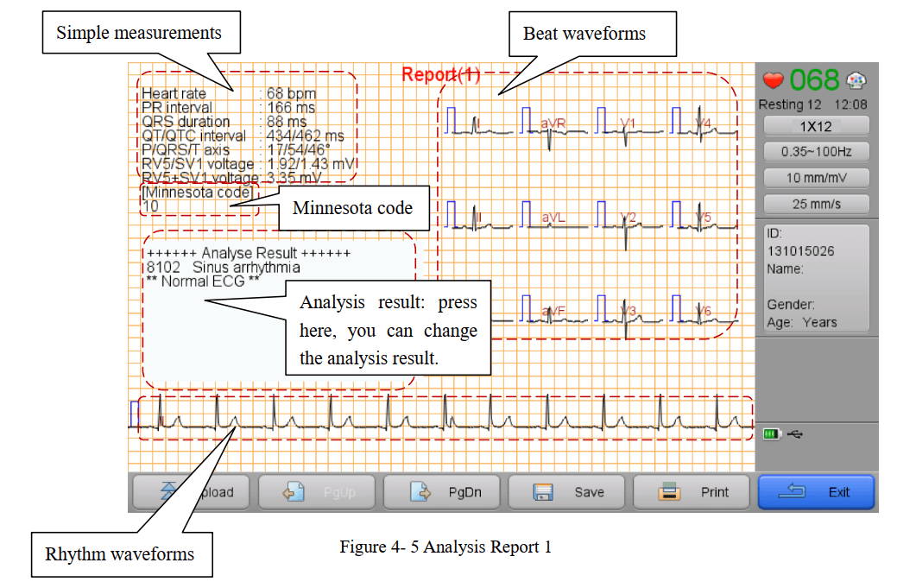Click the 8102 Sinus arrhythmia line

(x=223, y=268)
